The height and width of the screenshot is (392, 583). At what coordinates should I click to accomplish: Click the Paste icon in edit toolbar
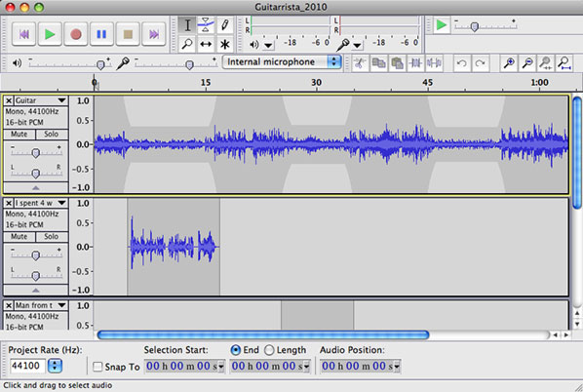(x=397, y=63)
